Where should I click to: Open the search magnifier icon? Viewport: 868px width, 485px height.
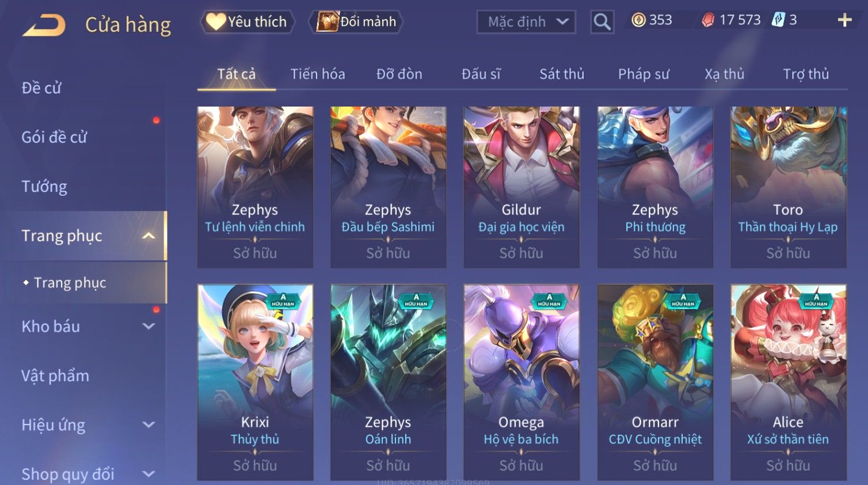602,22
